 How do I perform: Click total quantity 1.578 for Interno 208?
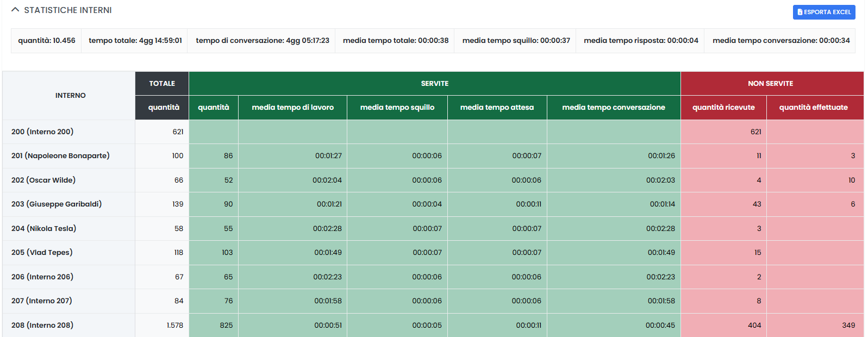pyautogui.click(x=174, y=326)
